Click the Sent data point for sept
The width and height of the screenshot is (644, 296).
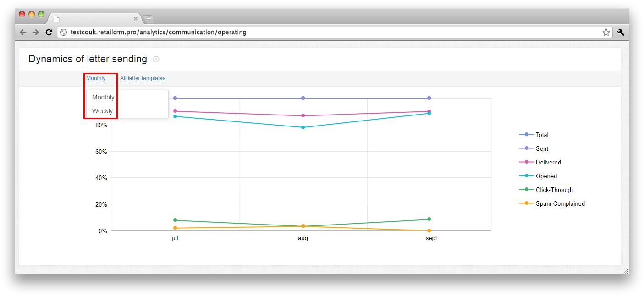coord(429,98)
